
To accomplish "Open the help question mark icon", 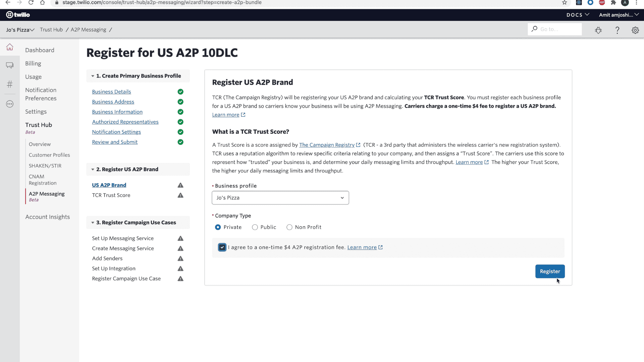I will (617, 30).
